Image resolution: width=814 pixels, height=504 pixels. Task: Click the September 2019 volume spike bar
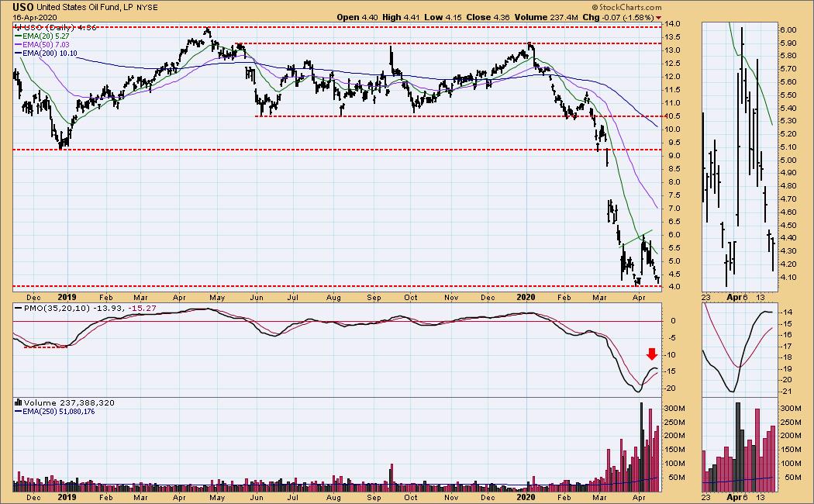(x=391, y=478)
